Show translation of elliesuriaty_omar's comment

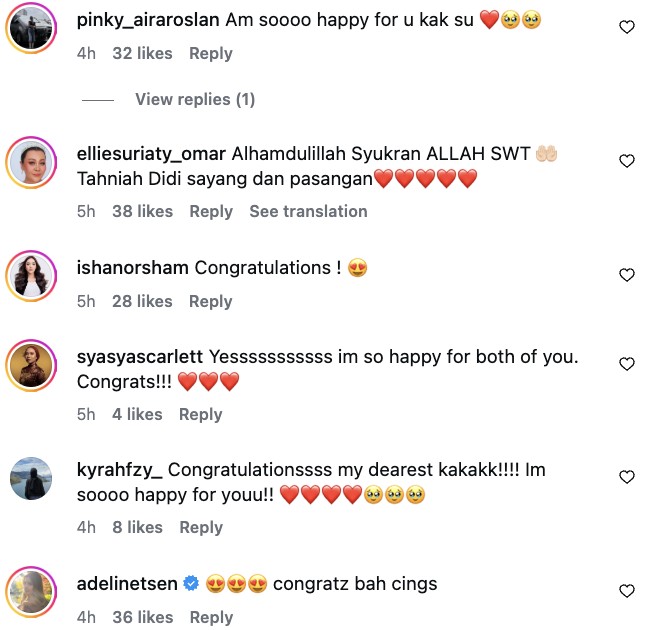308,211
